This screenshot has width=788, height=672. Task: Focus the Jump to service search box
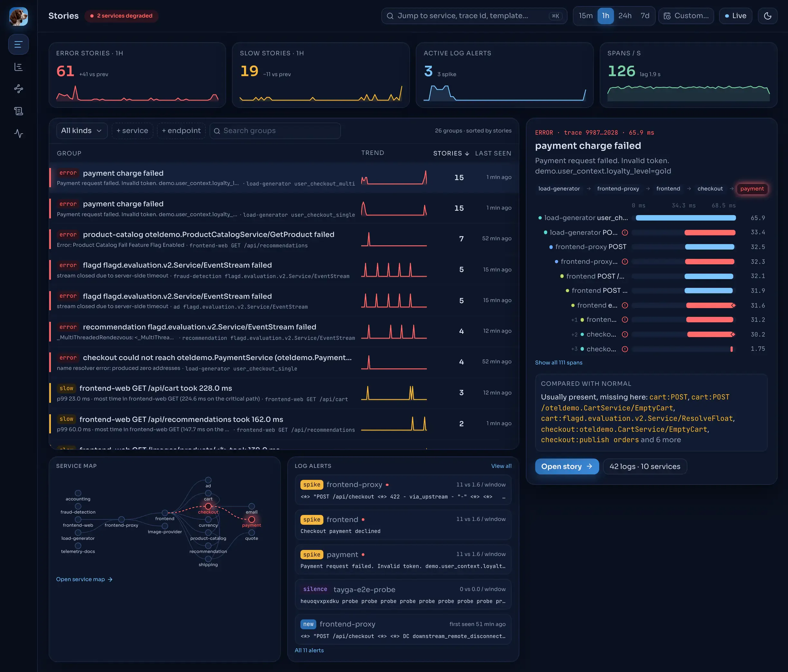coord(474,16)
